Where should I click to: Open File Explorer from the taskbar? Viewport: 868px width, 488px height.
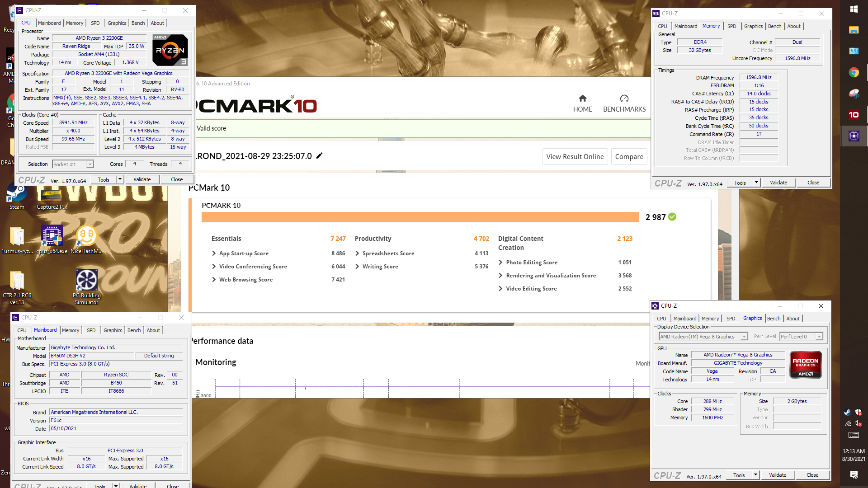(854, 30)
